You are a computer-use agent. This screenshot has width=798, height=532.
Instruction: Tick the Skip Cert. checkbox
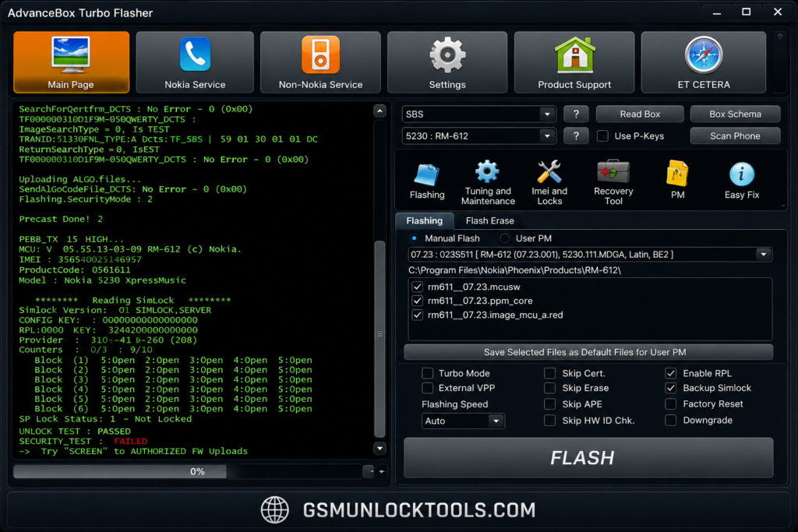tap(549, 373)
